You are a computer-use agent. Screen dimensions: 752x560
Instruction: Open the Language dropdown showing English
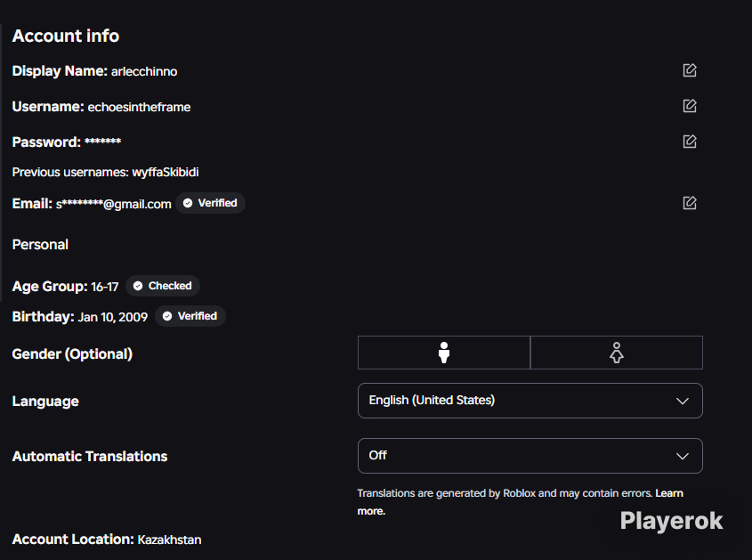click(x=530, y=401)
